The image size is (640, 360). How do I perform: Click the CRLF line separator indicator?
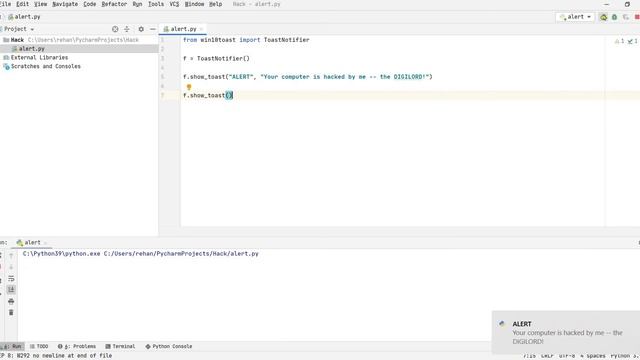pos(547,356)
